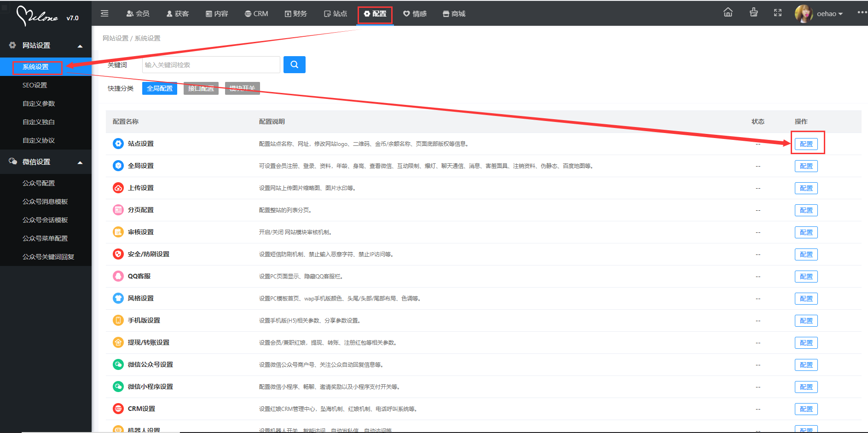This screenshot has height=433, width=868.
Task: Open the oehao account dropdown
Action: (x=830, y=14)
